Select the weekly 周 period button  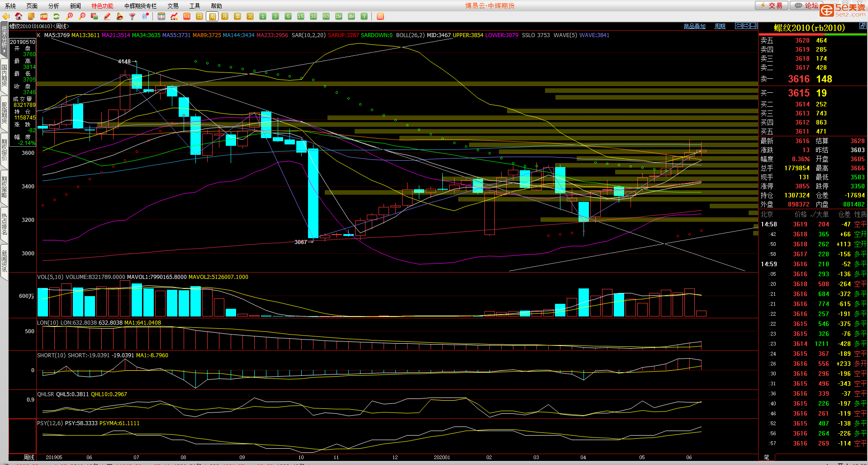pos(212,16)
